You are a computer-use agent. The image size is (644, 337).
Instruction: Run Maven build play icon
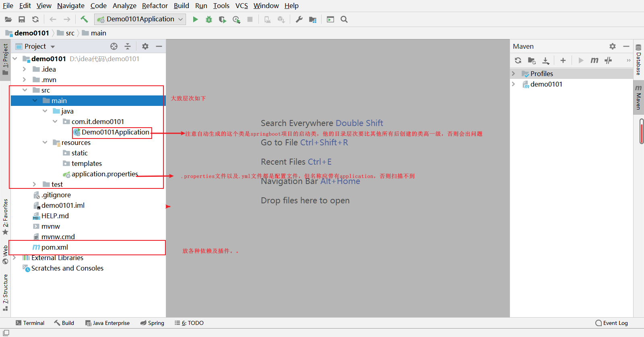tap(581, 60)
